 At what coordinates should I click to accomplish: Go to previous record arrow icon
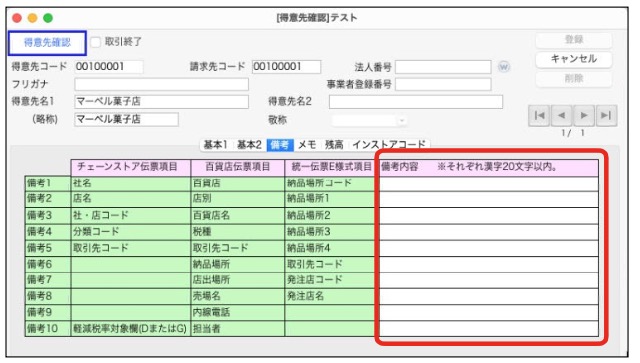pyautogui.click(x=561, y=116)
